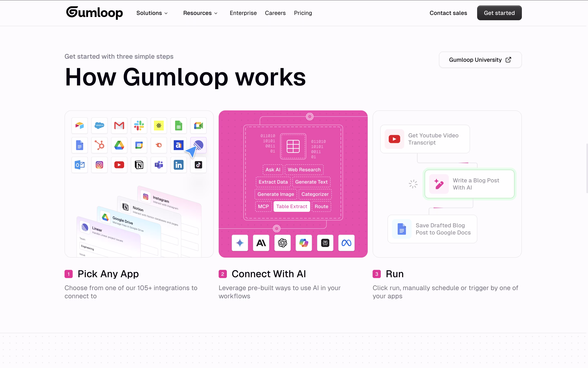Select the Semrush fireball icon

tap(159, 145)
